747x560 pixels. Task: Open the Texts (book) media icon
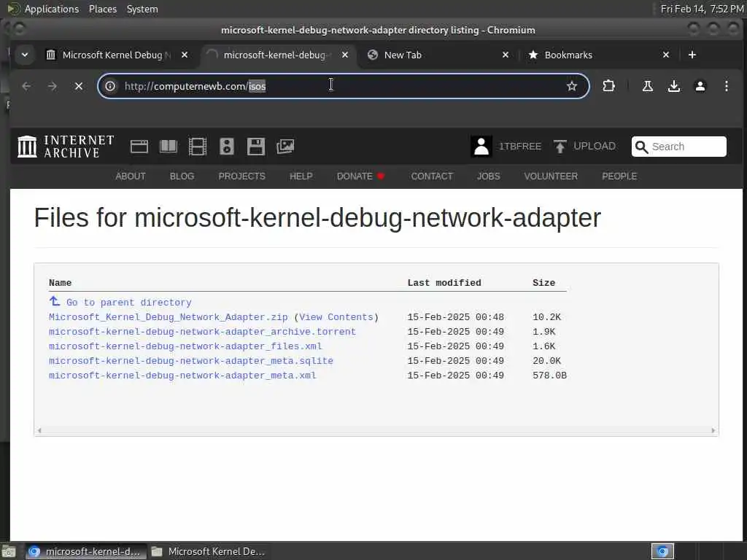pyautogui.click(x=169, y=147)
